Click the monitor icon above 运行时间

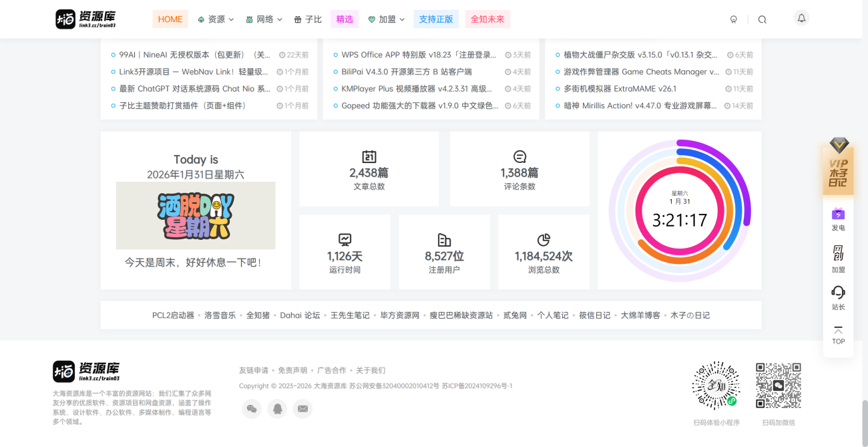tap(345, 240)
